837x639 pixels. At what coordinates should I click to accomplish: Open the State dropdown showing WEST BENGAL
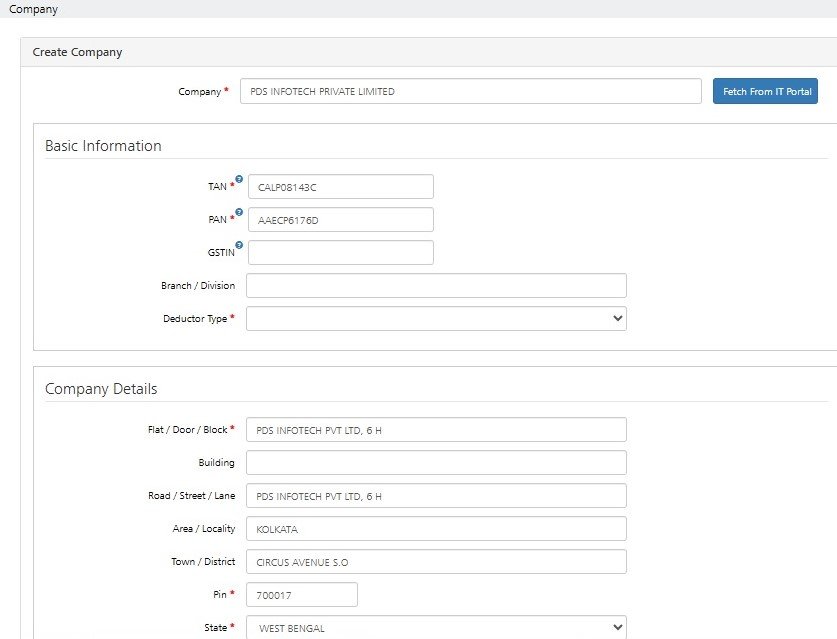[x=436, y=628]
